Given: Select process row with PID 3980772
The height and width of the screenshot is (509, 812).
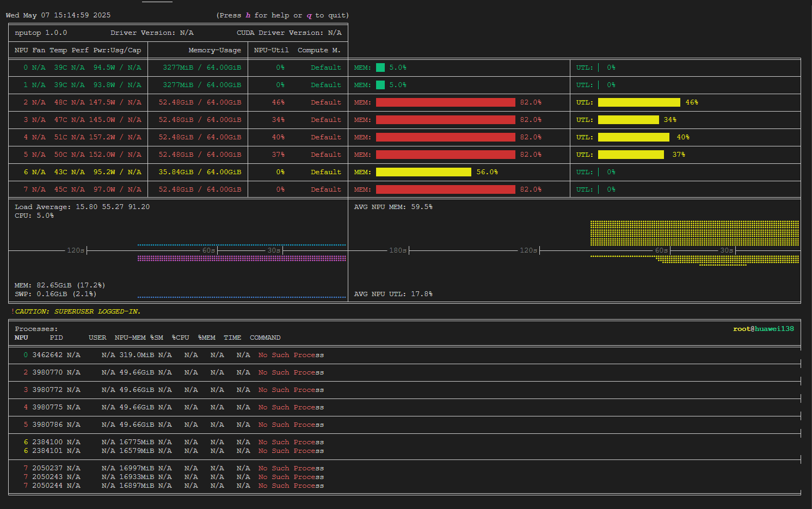Looking at the screenshot, I should [404, 390].
